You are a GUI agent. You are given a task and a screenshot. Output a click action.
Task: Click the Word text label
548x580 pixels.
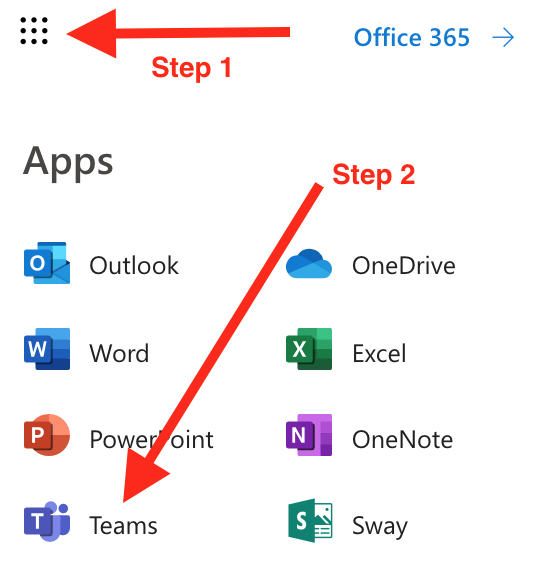tap(119, 353)
